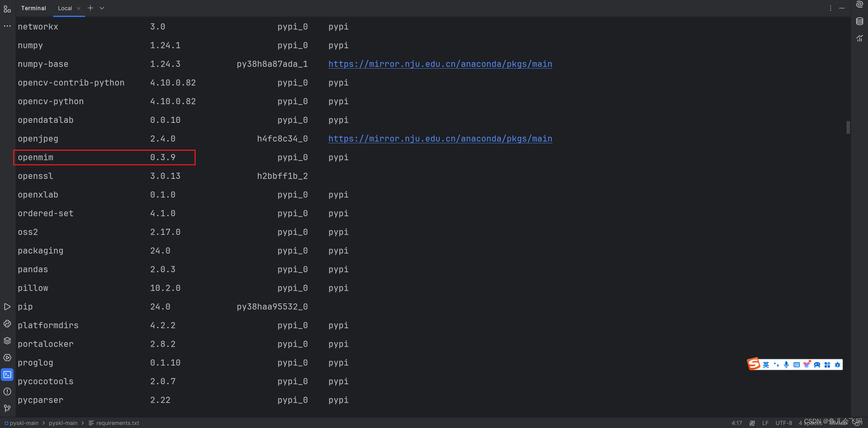Open the mirror.nju.edu.cn anaconda link
The image size is (868, 428).
pos(439,64)
